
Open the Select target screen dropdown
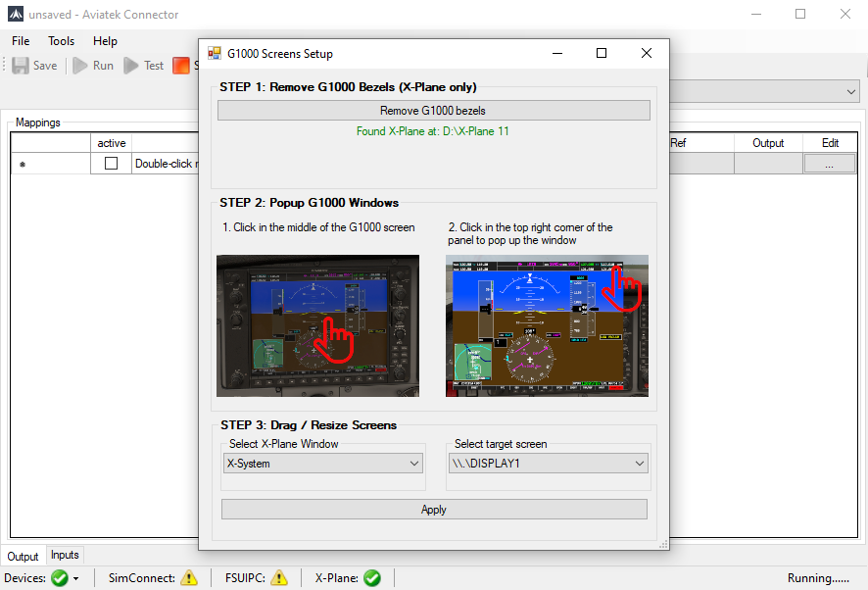click(x=548, y=464)
